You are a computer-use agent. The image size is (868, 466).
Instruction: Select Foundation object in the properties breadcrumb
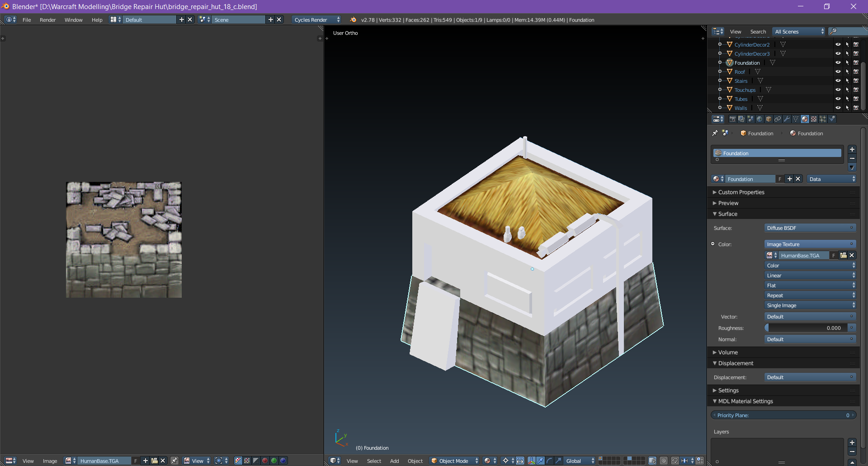(757, 133)
